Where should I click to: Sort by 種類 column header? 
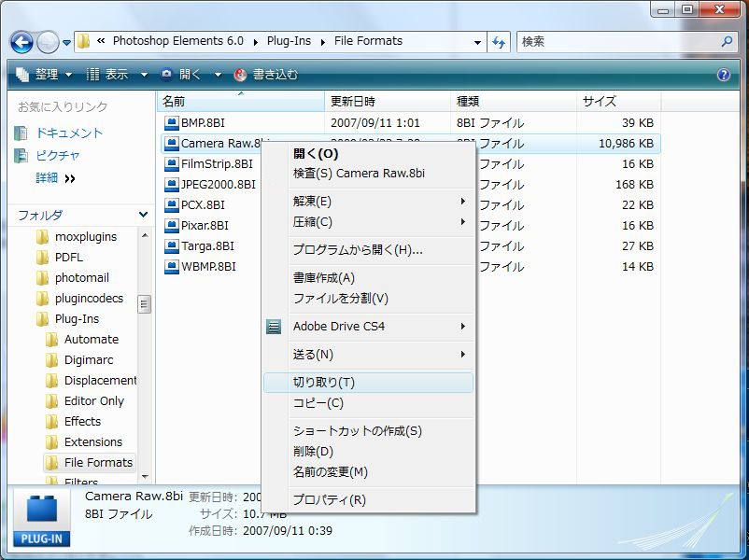[514, 101]
